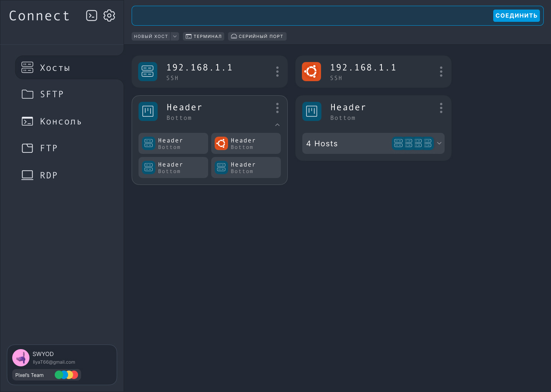Click the colored circles on the Pixel's Team badge
This screenshot has width=551, height=392.
(67, 375)
